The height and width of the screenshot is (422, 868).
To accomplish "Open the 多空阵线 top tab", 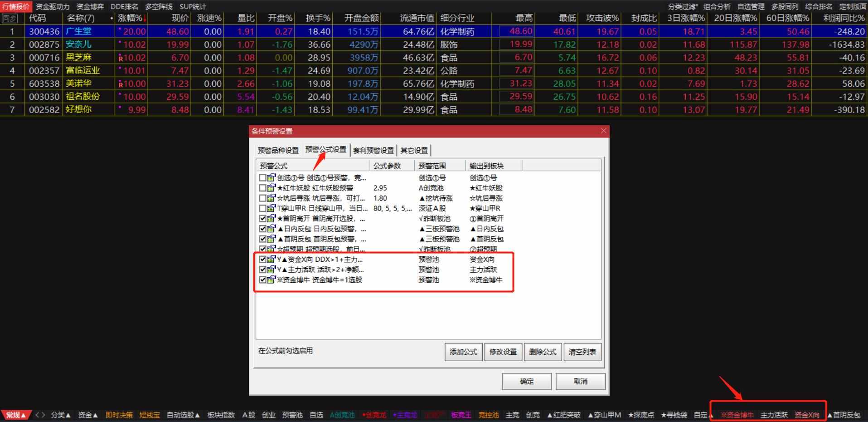I will [x=159, y=6].
